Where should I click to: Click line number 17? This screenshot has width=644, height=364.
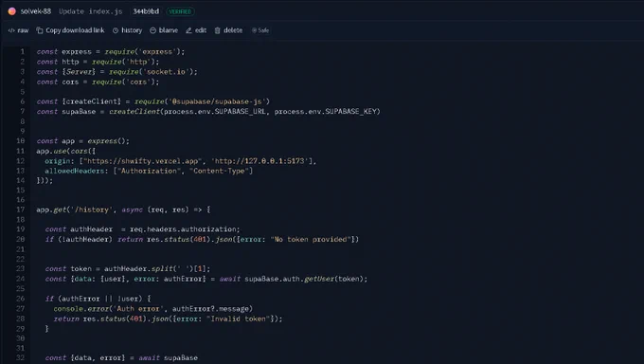(x=21, y=209)
